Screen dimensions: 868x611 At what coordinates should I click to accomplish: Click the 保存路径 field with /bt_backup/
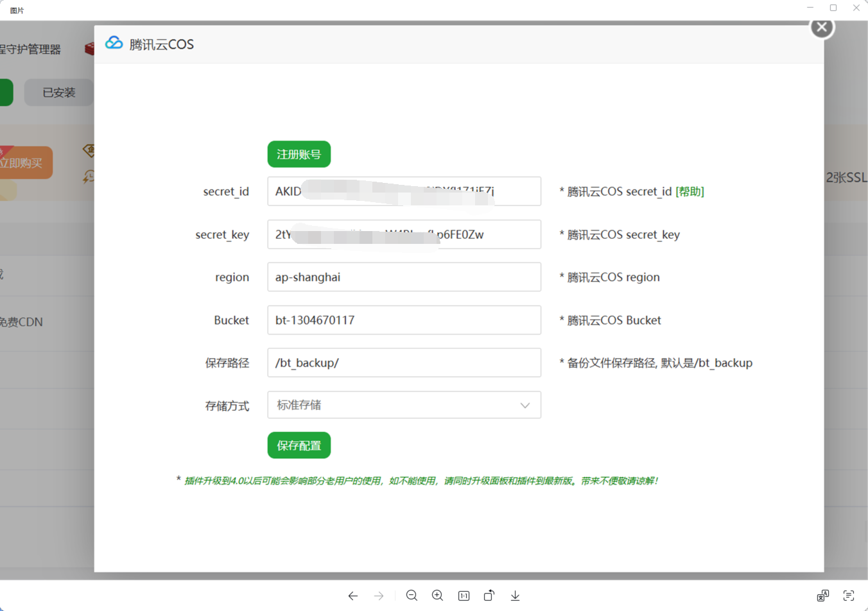pos(404,363)
